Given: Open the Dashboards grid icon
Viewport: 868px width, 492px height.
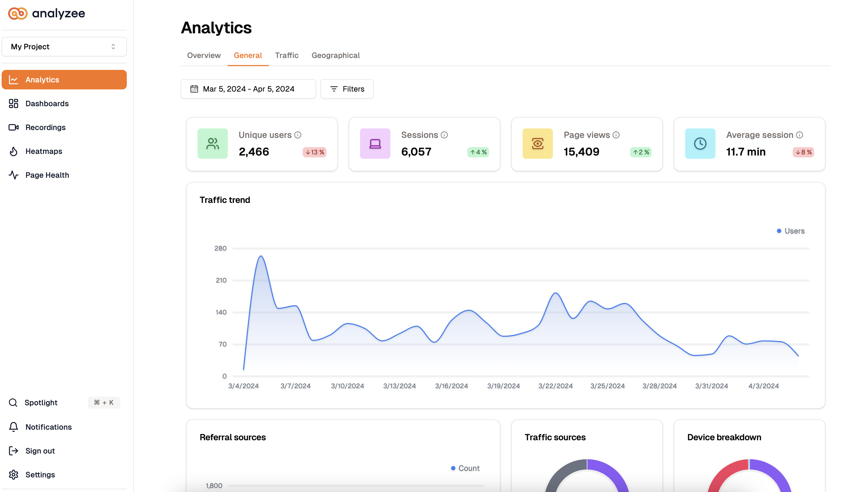Looking at the screenshot, I should click(x=14, y=103).
